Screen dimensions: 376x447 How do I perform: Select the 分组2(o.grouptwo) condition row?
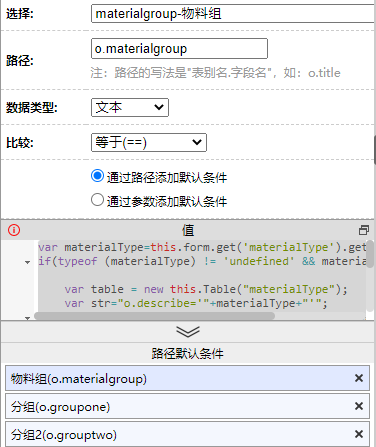point(187,434)
